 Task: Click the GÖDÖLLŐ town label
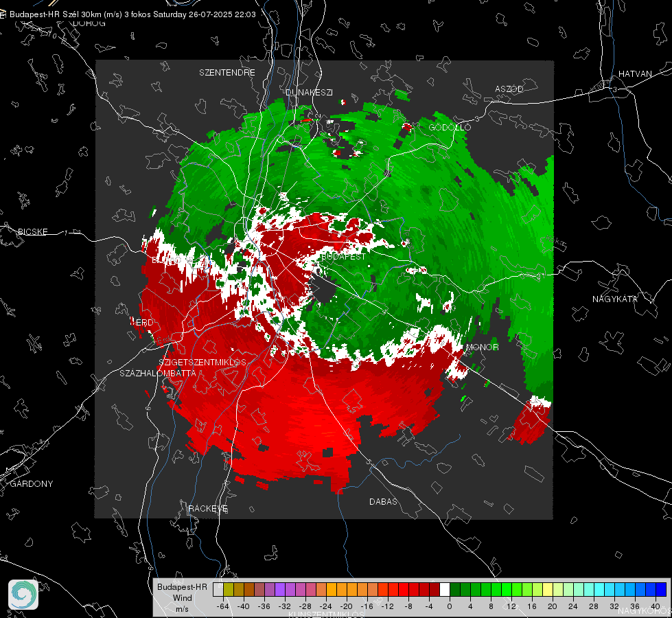coord(450,127)
